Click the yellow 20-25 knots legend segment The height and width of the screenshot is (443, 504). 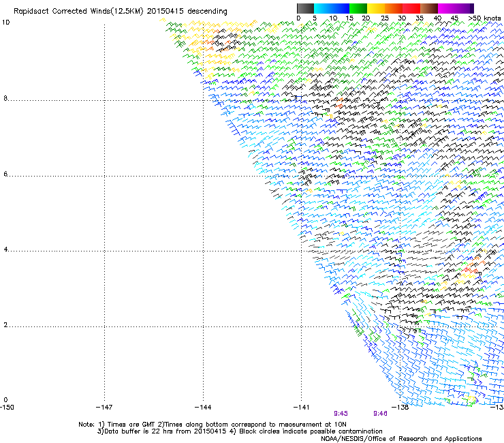[x=376, y=8]
